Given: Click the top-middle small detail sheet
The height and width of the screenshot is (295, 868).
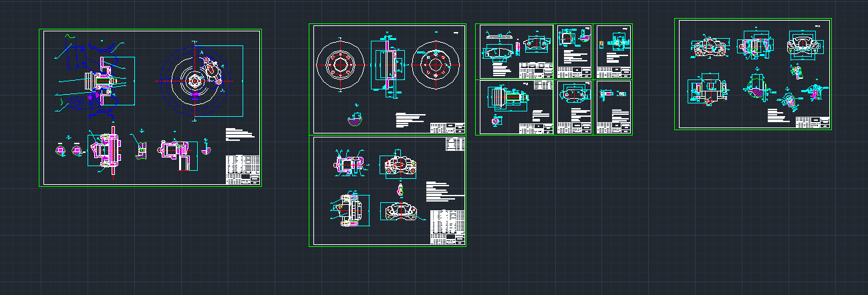Looking at the screenshot, I should tap(574, 52).
